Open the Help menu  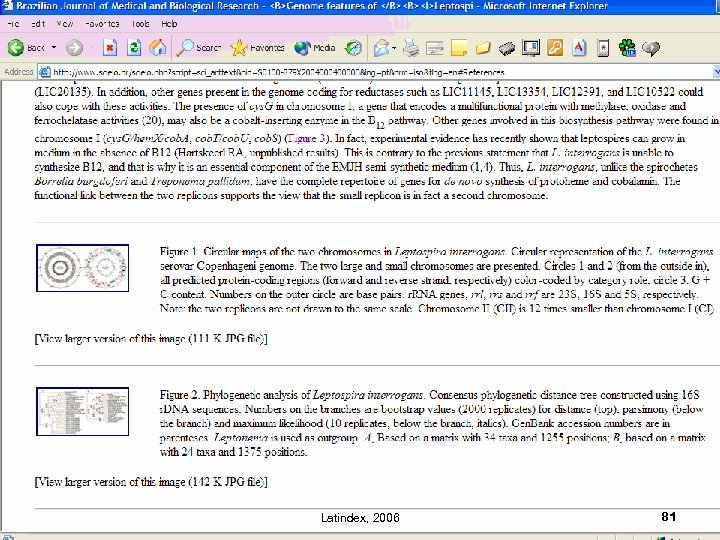[169, 24]
